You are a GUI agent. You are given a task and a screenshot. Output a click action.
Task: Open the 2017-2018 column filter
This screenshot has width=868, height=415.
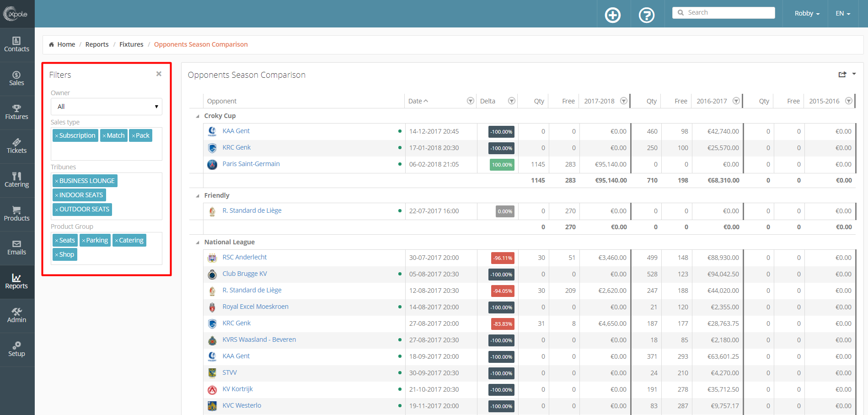624,101
